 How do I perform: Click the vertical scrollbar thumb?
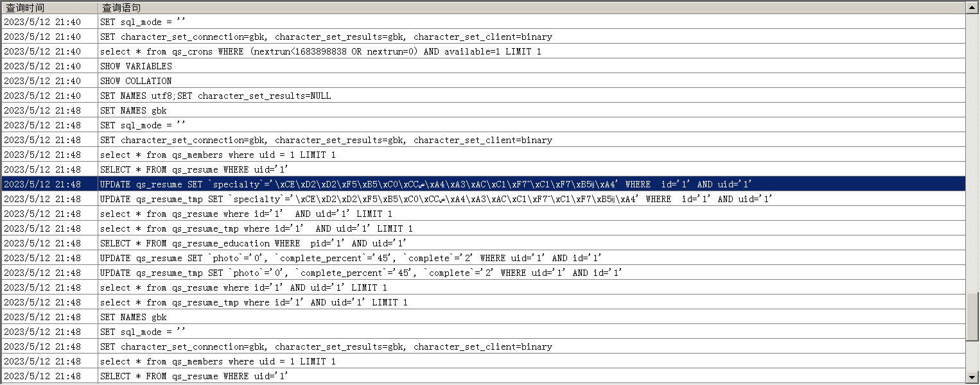972,317
